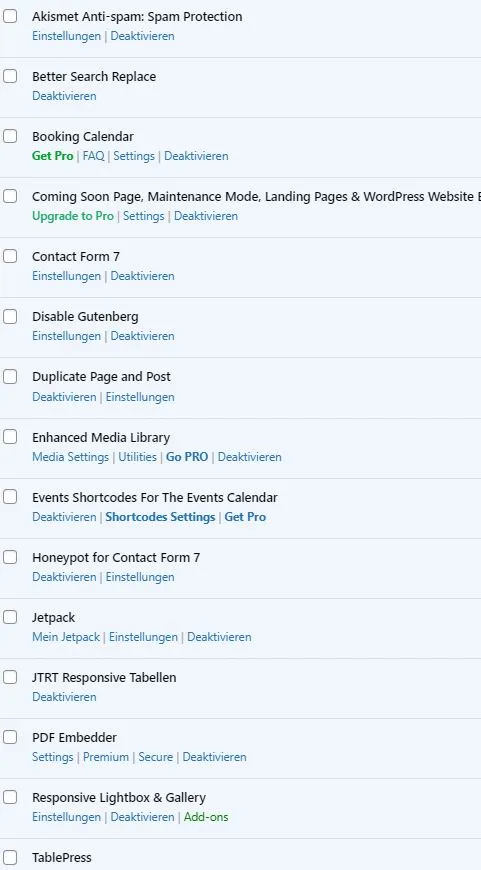
Task: Deactivate the Better Search Replace plugin
Action: pos(64,96)
